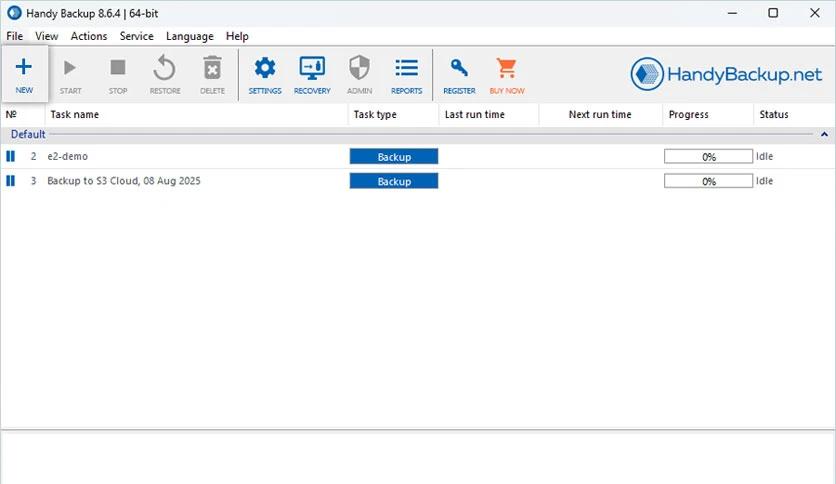836x484 pixels.
Task: Sort by Status column header
Action: 794,115
